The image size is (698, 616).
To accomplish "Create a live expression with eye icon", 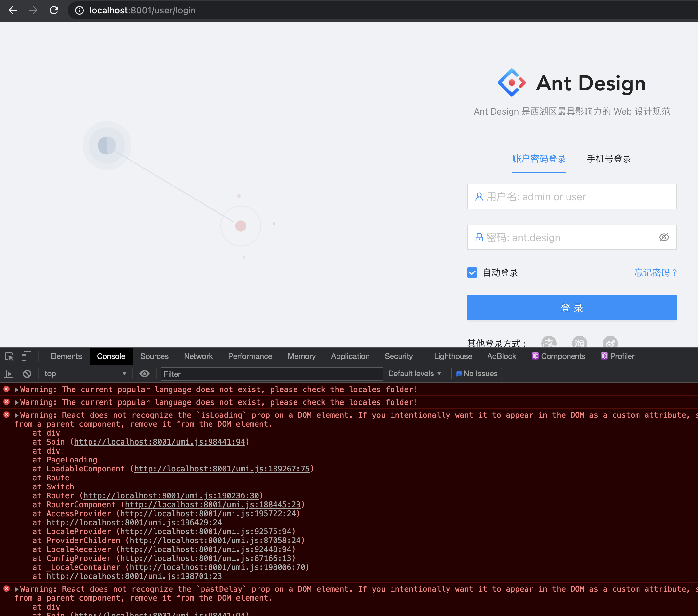I will coord(145,374).
